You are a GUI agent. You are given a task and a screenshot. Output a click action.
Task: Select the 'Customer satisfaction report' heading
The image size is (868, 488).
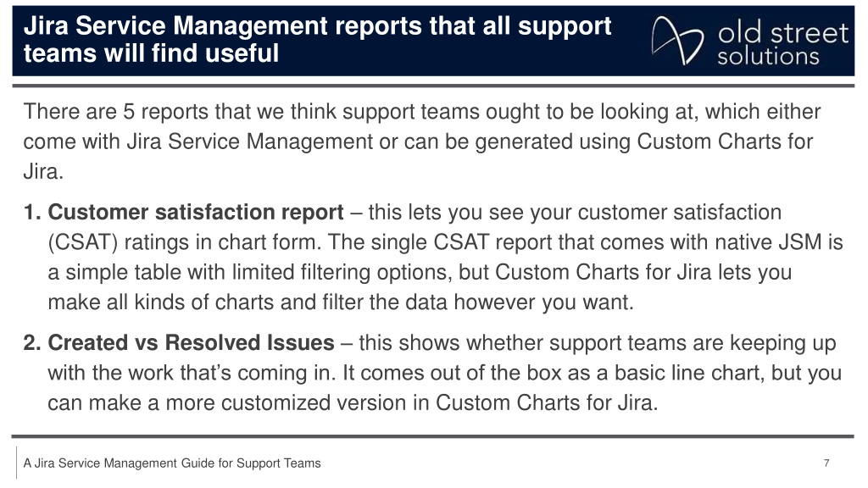click(196, 213)
